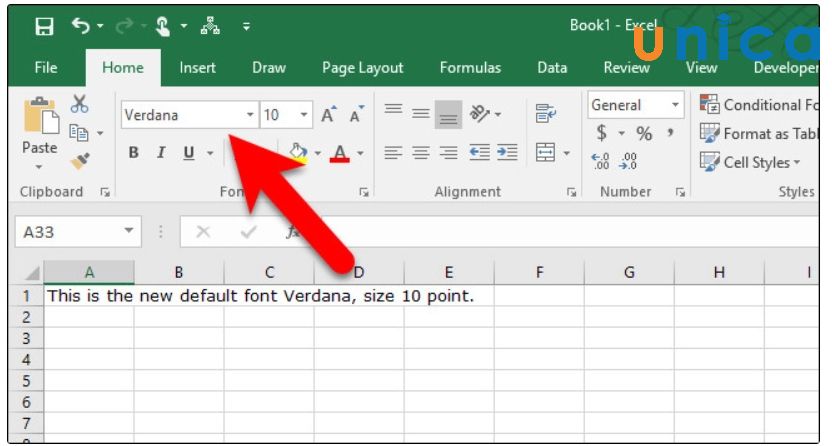Open Alignment settings dialog launcher
Viewport: 832px width, 446px height.
(571, 193)
